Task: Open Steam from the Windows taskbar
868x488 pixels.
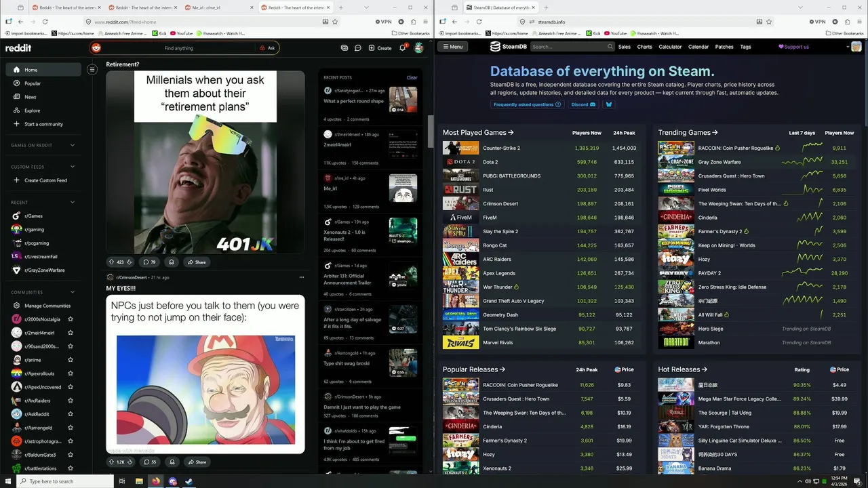Action: point(189,481)
